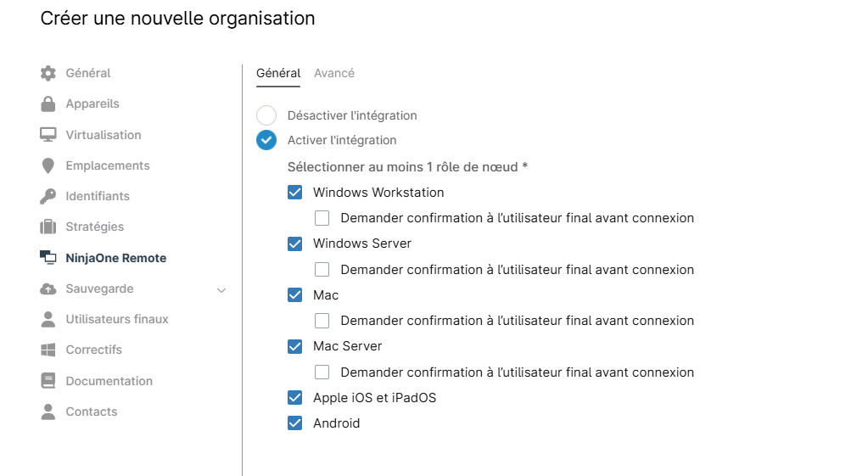This screenshot has height=476, width=868.
Task: Uncheck the Android node role
Action: point(295,423)
